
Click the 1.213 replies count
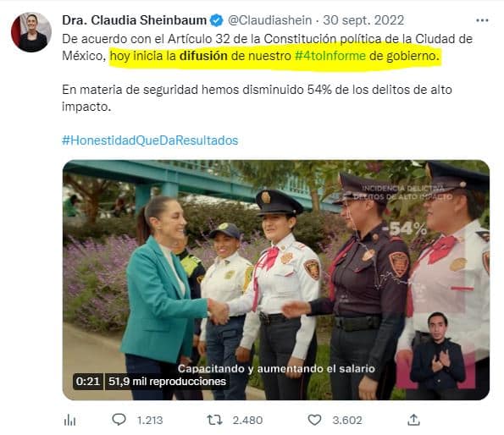pyautogui.click(x=150, y=421)
